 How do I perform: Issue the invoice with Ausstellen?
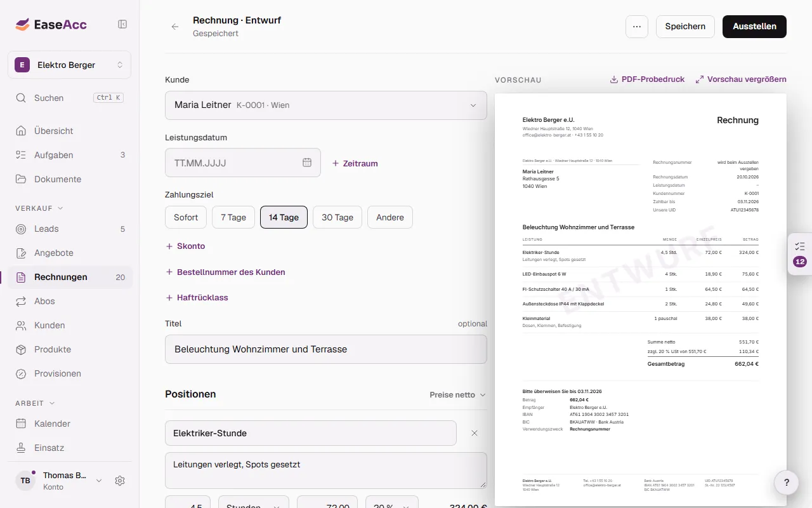(754, 27)
